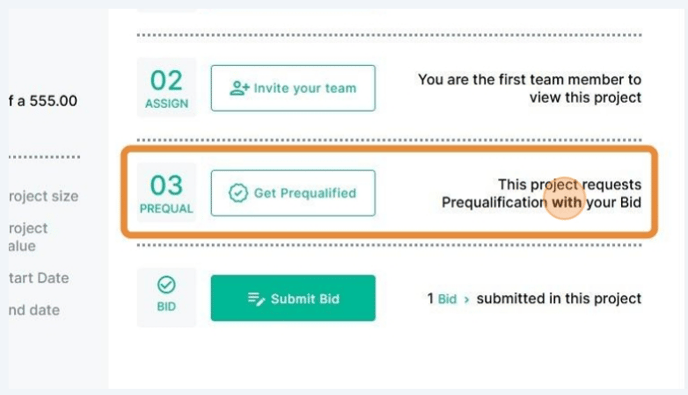Click the Start Date label in sidebar
Image resolution: width=688 pixels, height=395 pixels.
point(39,278)
